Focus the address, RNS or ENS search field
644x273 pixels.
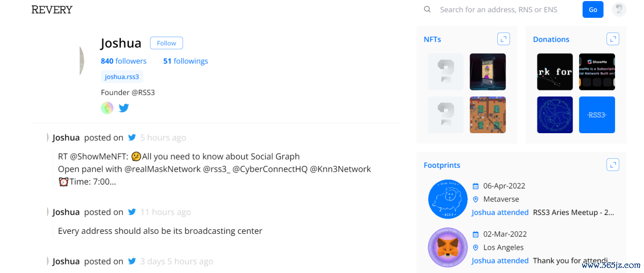502,10
